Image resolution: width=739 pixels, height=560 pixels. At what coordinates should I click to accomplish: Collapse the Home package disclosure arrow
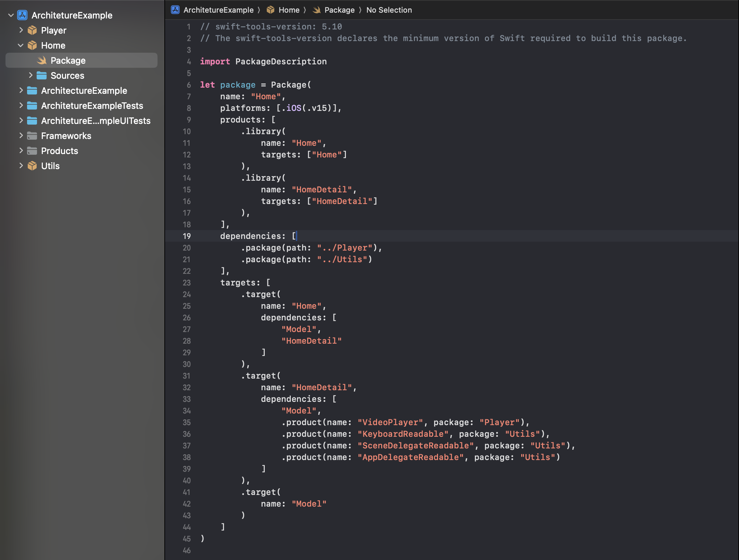click(x=21, y=45)
